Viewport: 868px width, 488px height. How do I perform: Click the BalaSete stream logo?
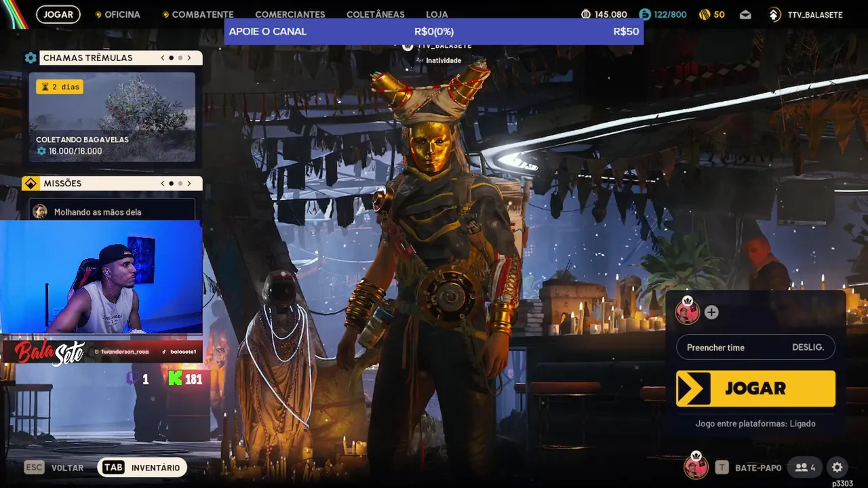click(x=50, y=352)
